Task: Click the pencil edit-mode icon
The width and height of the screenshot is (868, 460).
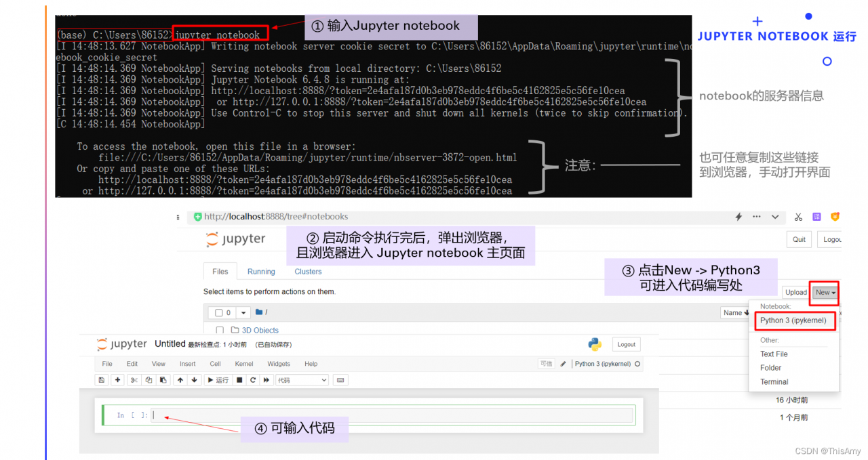Action: (x=563, y=364)
